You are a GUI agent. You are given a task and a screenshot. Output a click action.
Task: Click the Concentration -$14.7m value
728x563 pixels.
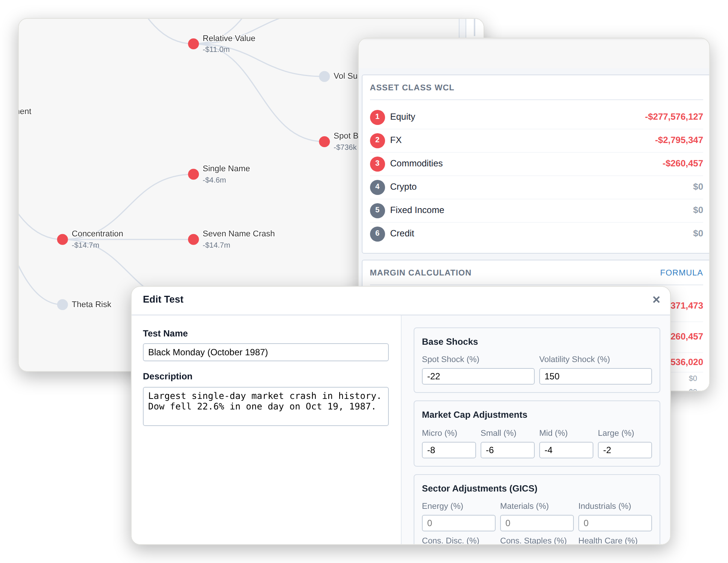pos(85,245)
